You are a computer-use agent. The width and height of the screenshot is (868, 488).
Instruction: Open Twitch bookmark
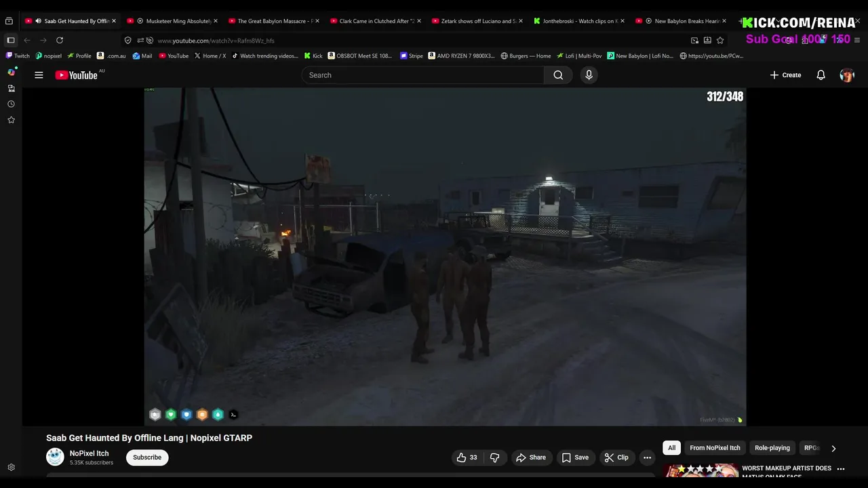pos(18,56)
